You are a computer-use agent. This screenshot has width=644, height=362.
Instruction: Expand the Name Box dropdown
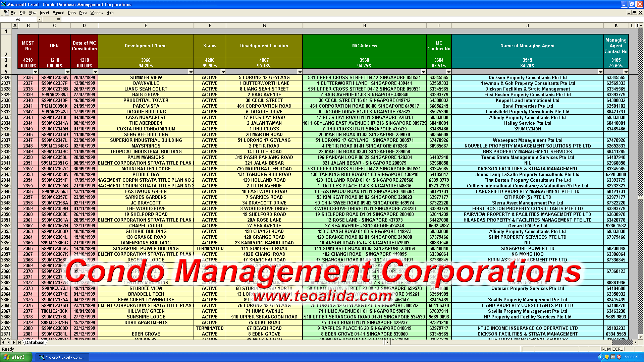point(39,19)
